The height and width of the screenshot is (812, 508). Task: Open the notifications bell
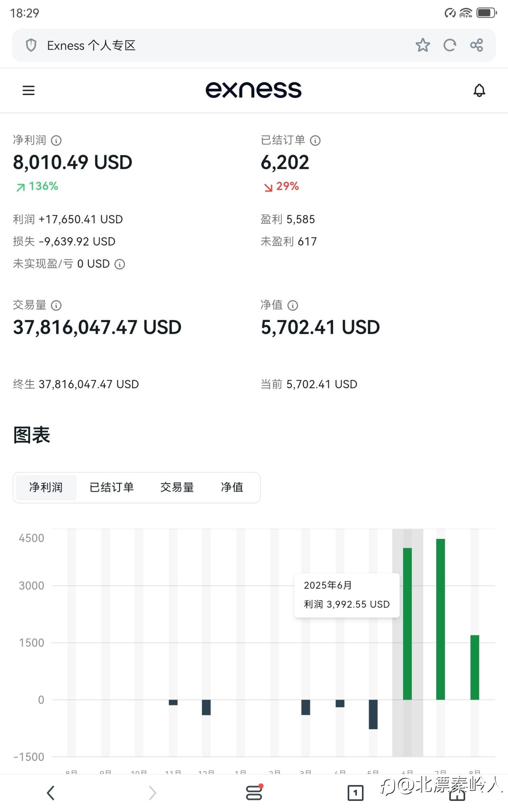pos(479,90)
